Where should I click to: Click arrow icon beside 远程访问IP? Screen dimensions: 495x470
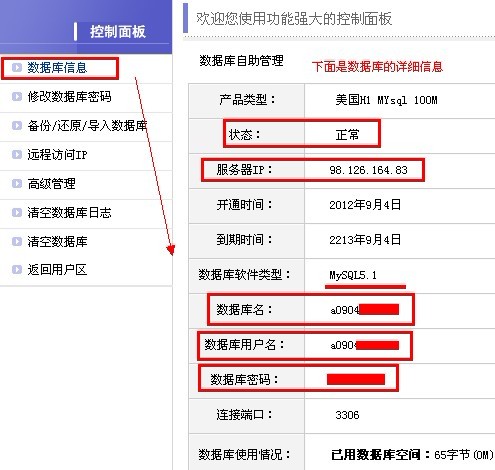tap(17, 155)
